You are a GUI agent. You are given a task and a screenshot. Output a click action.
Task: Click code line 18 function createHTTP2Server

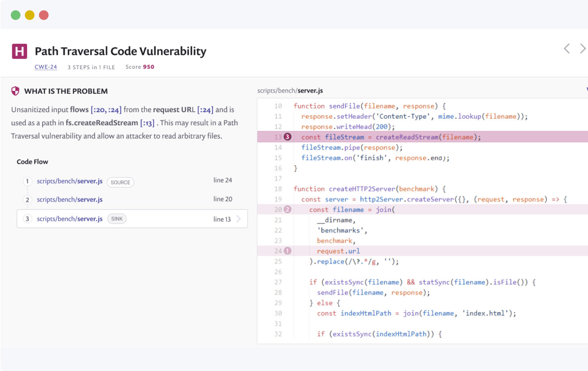pyautogui.click(x=370, y=189)
